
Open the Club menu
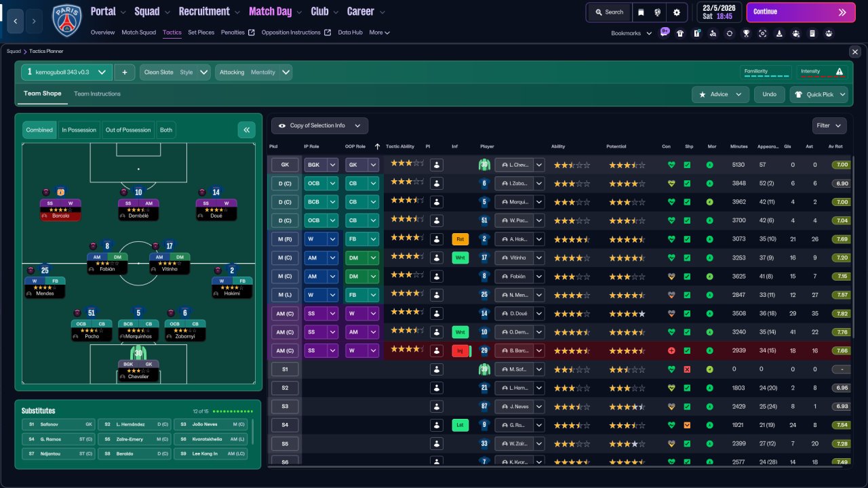click(x=325, y=12)
